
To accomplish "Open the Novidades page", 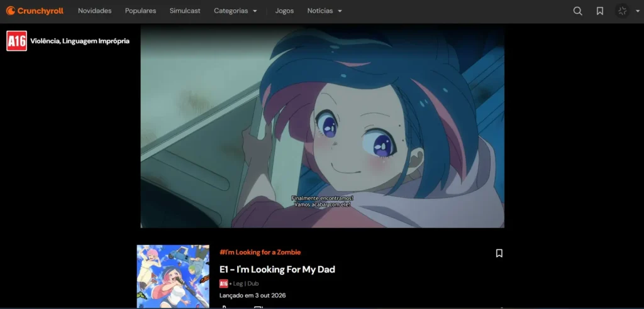I will click(x=94, y=11).
